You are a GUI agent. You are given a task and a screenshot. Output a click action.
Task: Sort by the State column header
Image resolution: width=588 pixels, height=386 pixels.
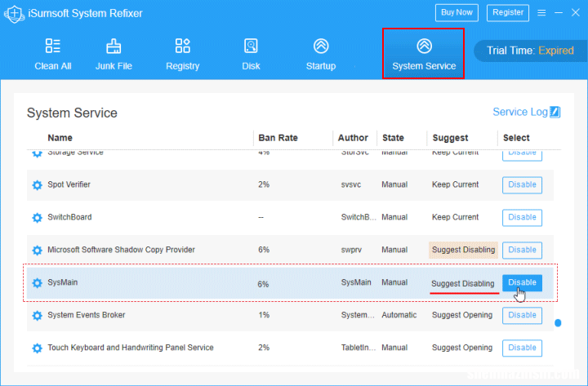pos(393,138)
